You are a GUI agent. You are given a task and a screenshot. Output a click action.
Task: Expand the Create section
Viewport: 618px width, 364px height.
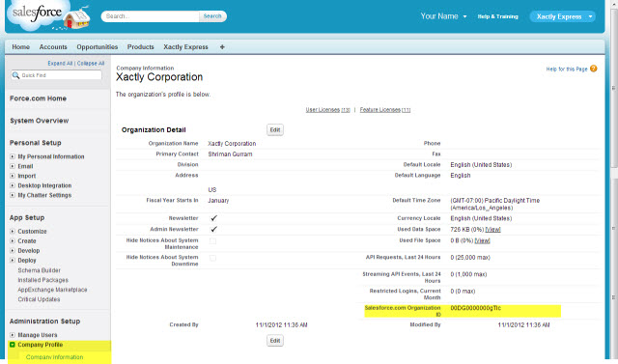[x=13, y=240]
